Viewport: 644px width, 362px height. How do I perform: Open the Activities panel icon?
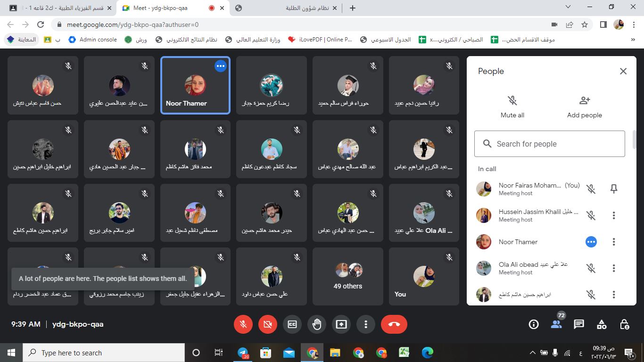tap(602, 324)
